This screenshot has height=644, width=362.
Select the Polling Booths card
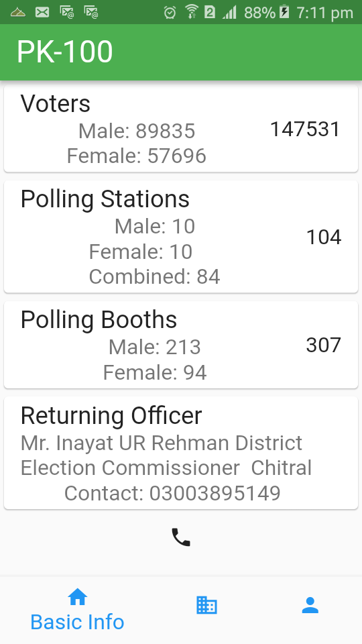181,345
